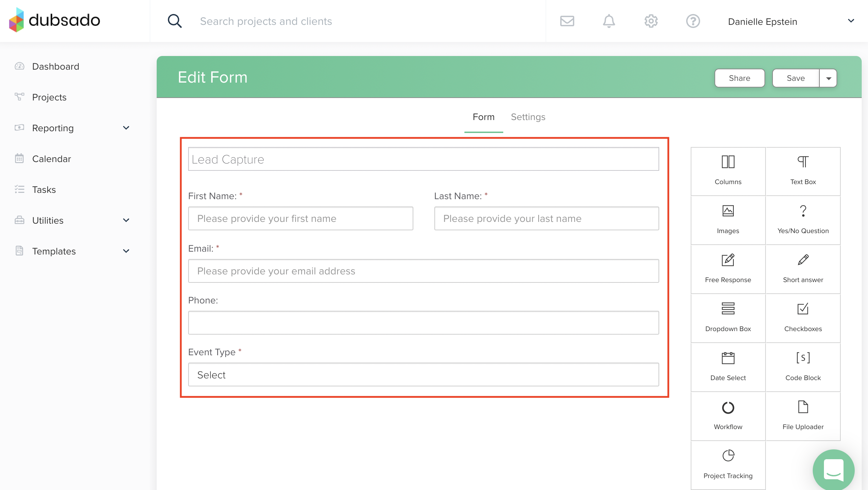Insert a Project Tracking element
This screenshot has height=490, width=868.
(728, 465)
